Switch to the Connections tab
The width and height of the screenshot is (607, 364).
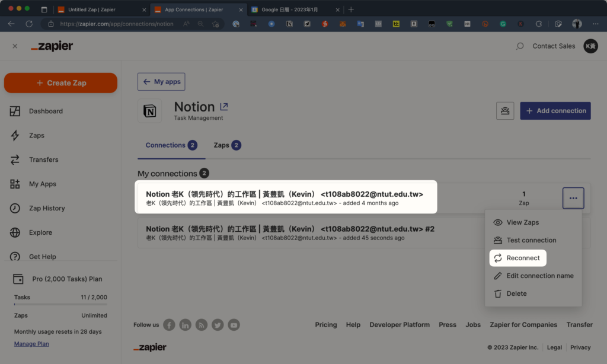click(x=171, y=145)
